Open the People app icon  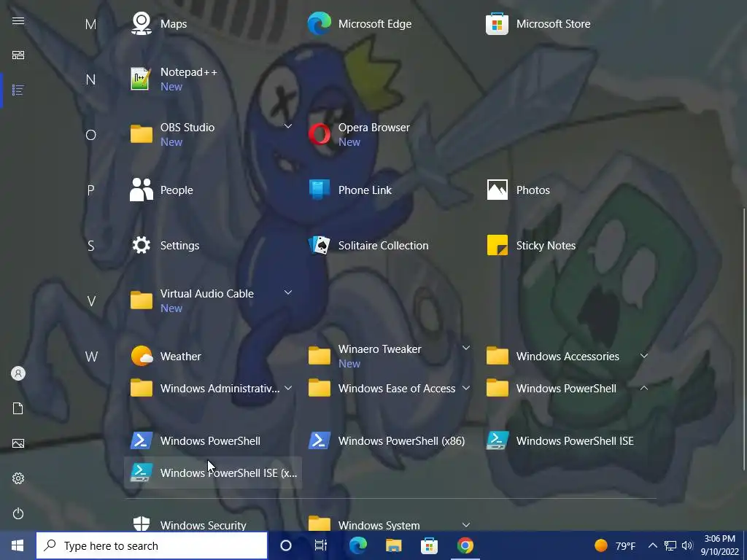[x=141, y=190]
